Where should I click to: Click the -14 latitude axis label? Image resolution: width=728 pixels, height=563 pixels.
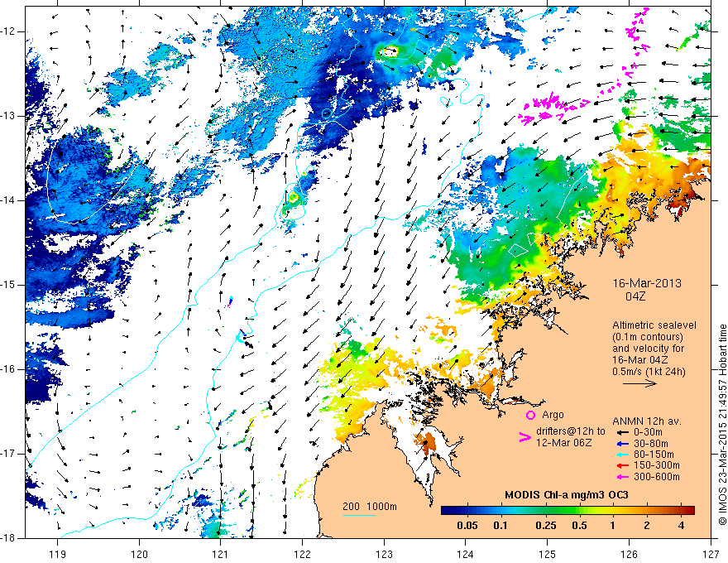tap(9, 200)
